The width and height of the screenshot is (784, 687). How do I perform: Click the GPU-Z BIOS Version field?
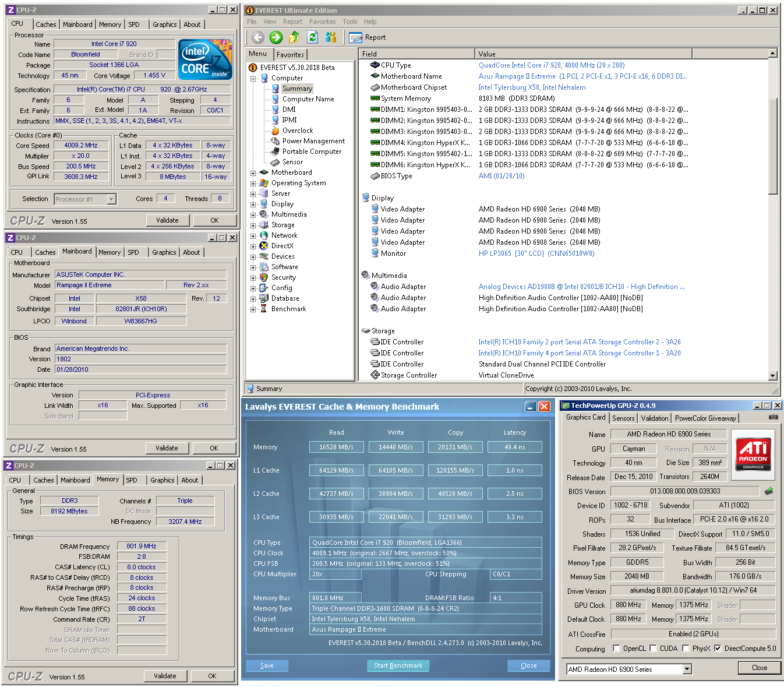pos(685,491)
